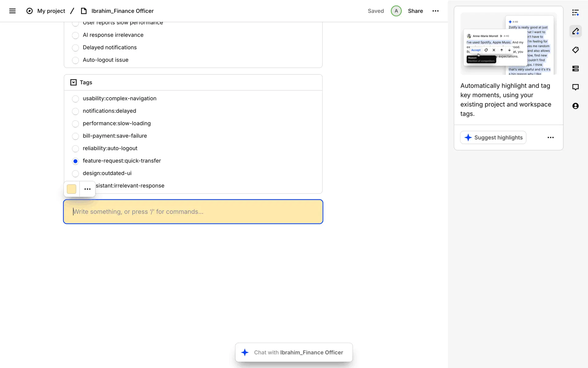Viewport: 588px width, 368px height.
Task: Go to My project breadcrumb
Action: (x=51, y=11)
